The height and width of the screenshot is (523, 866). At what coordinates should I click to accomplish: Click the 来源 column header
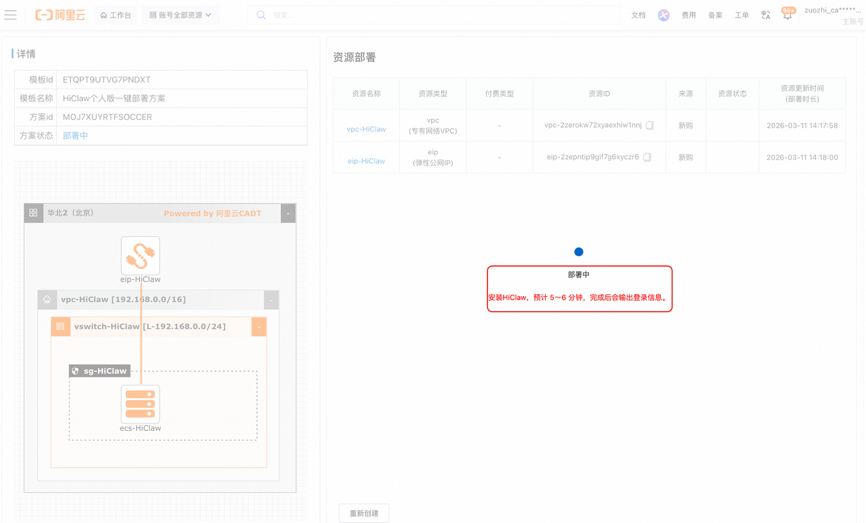point(685,93)
